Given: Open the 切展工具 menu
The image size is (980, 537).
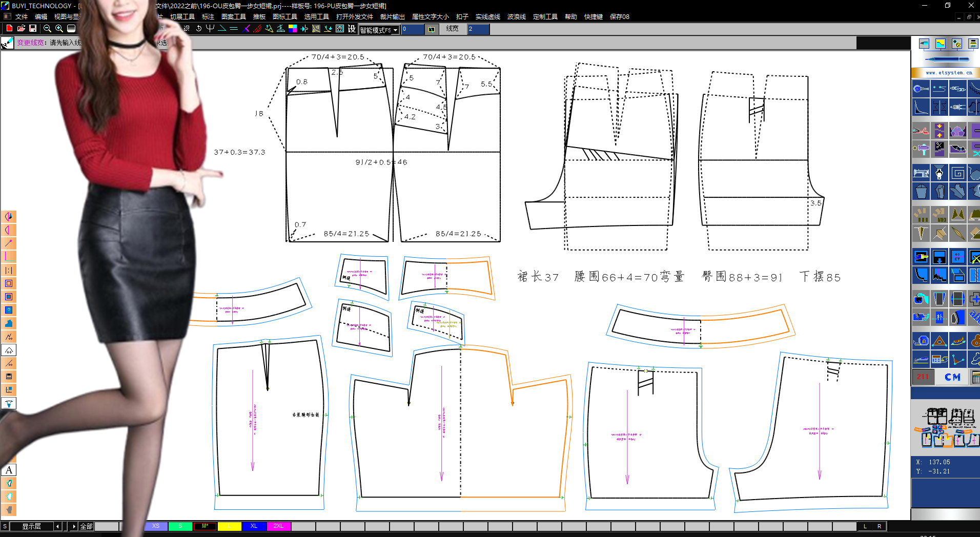Looking at the screenshot, I should pyautogui.click(x=182, y=17).
